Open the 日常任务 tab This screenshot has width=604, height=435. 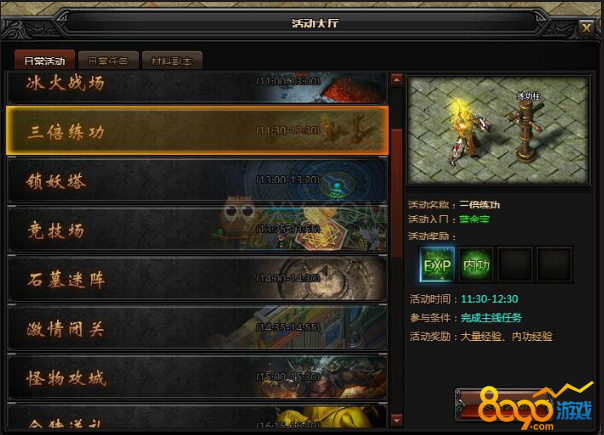coord(108,60)
